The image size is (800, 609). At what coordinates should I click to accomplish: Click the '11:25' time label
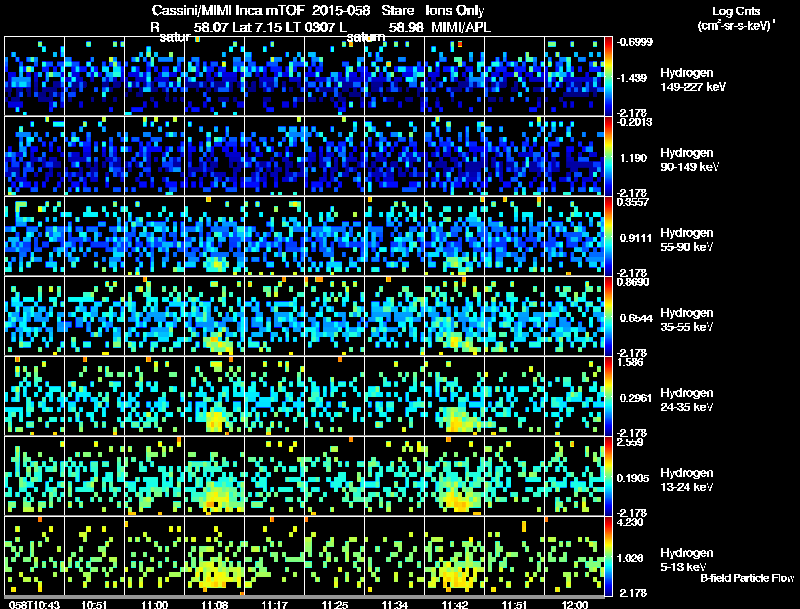(x=335, y=605)
